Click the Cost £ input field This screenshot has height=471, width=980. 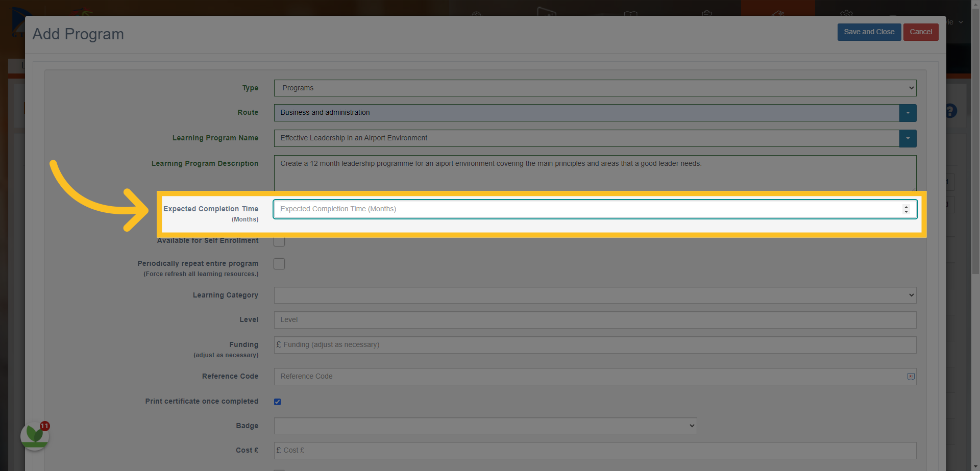pyautogui.click(x=595, y=451)
